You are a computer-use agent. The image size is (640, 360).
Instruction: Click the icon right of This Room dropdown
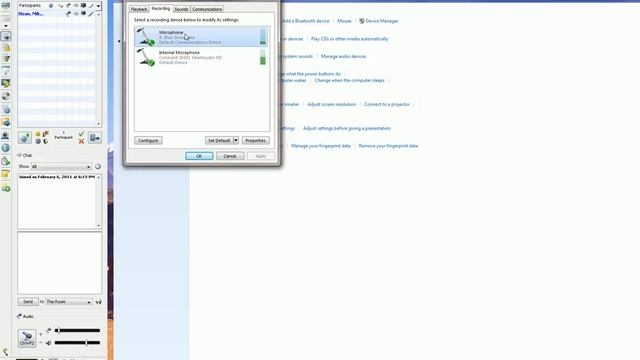click(x=98, y=302)
